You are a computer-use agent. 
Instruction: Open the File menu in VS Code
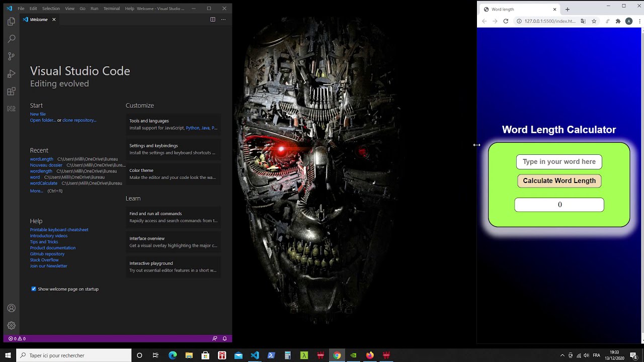click(x=21, y=9)
